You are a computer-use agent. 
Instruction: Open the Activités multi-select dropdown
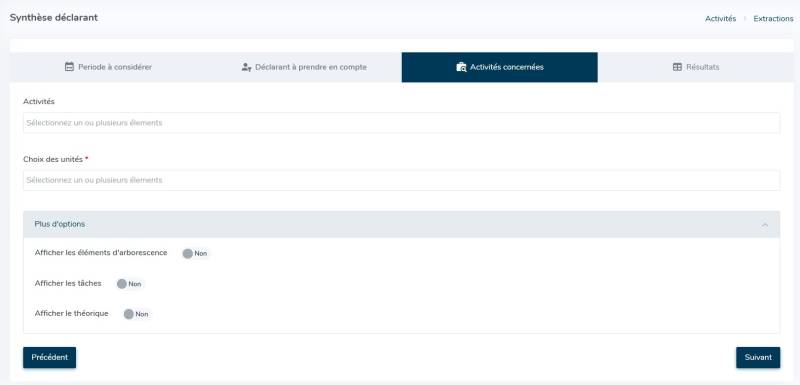(x=402, y=123)
